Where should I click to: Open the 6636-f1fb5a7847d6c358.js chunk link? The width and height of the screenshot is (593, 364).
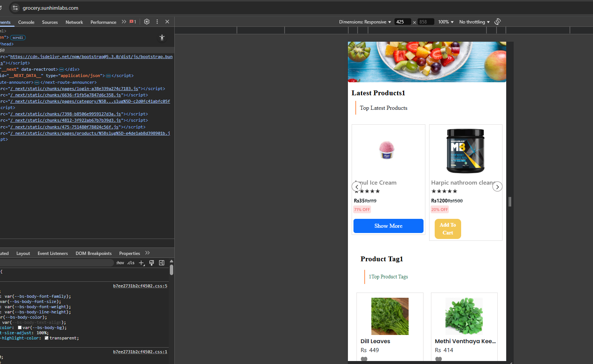(x=66, y=95)
